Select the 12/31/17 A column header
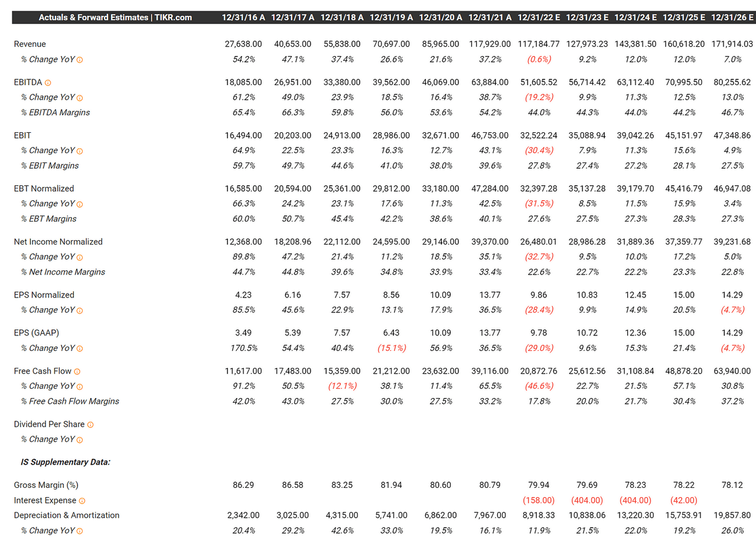The width and height of the screenshot is (756, 548). [293, 17]
